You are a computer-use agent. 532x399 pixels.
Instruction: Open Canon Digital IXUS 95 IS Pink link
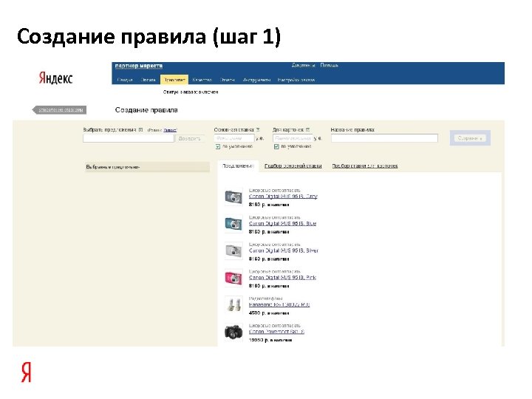[x=282, y=278]
